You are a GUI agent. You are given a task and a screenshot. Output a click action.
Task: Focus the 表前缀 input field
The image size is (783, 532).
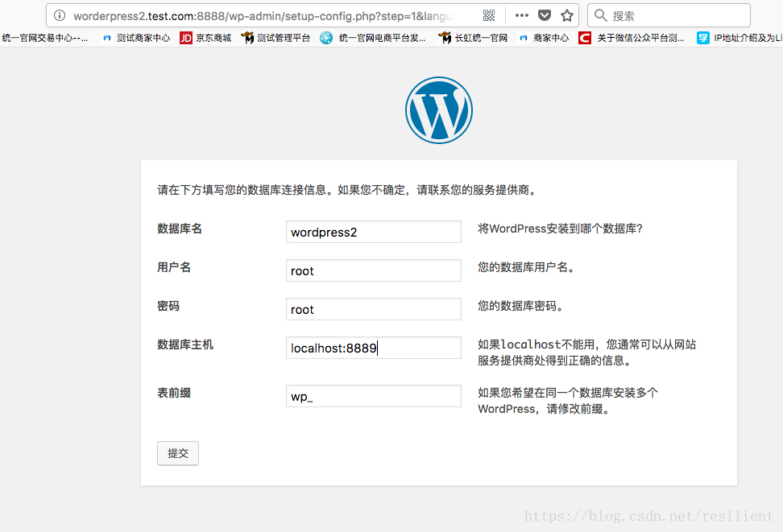pyautogui.click(x=374, y=396)
